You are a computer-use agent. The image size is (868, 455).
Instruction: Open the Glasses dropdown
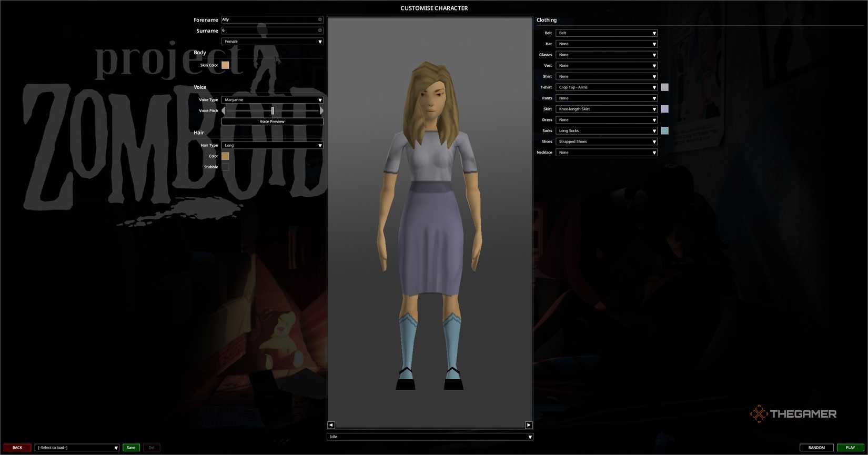[607, 55]
